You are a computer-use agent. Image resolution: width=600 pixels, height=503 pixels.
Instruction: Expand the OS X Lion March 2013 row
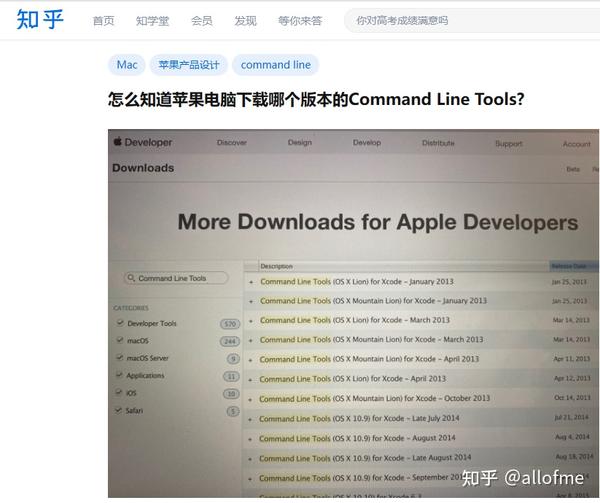click(x=251, y=321)
